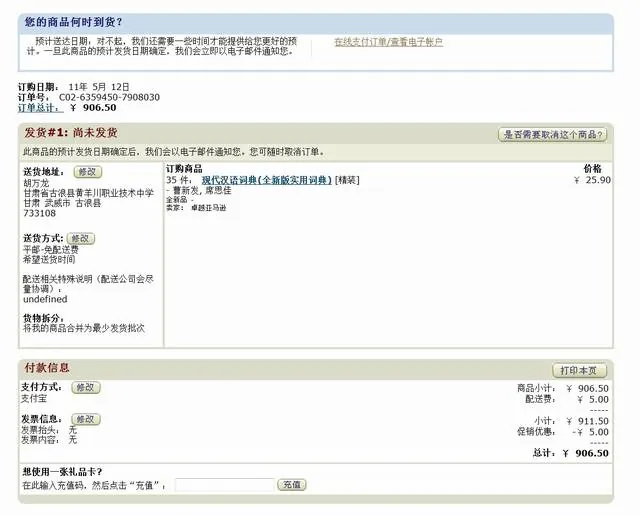This screenshot has height=516, width=640.
Task: Modify the 送货方式 delivery method
Action: coord(81,238)
